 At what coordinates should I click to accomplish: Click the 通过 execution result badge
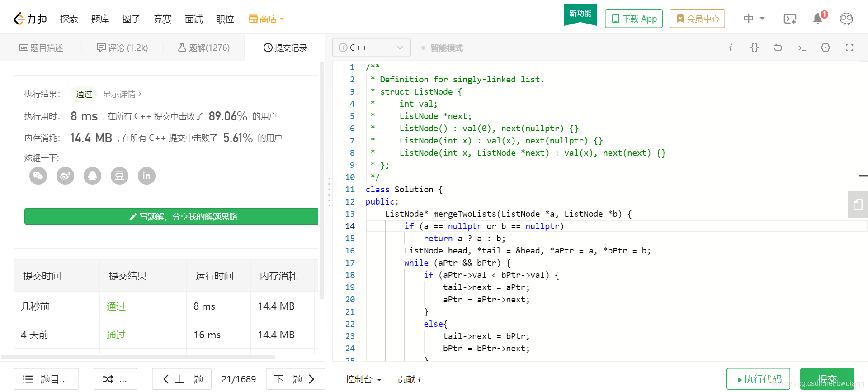(x=84, y=94)
